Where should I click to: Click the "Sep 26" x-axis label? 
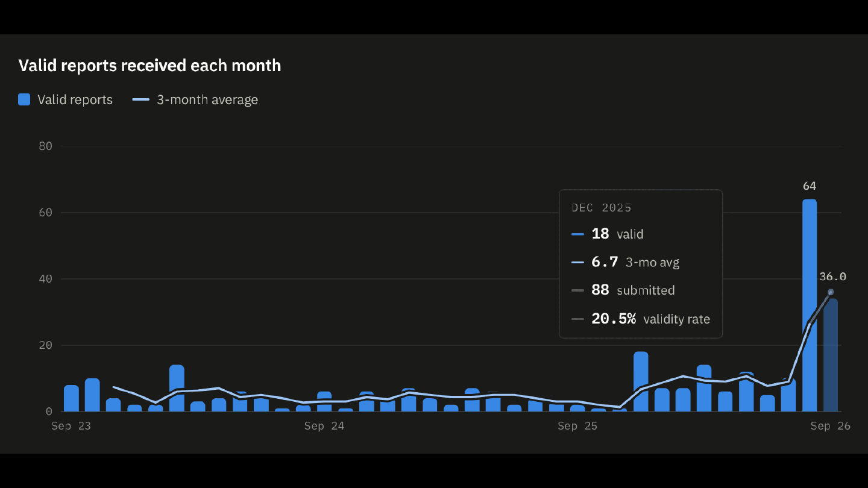pyautogui.click(x=831, y=427)
